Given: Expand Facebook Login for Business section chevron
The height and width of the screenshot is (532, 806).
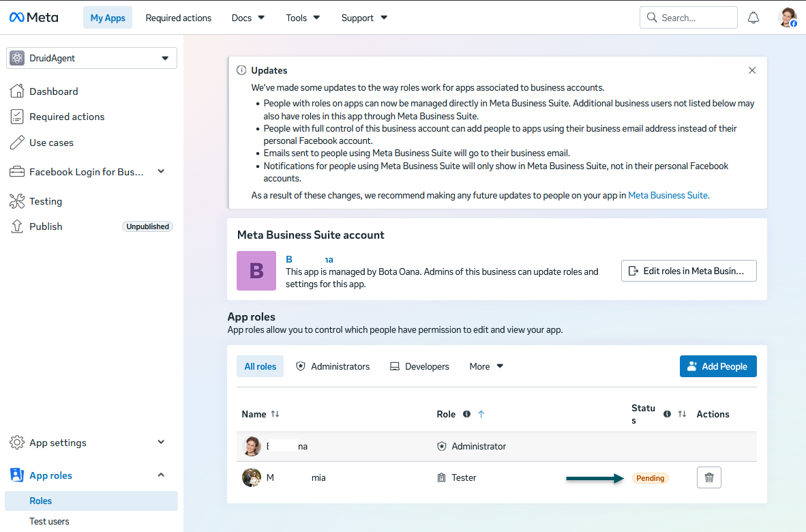Looking at the screenshot, I should click(161, 171).
